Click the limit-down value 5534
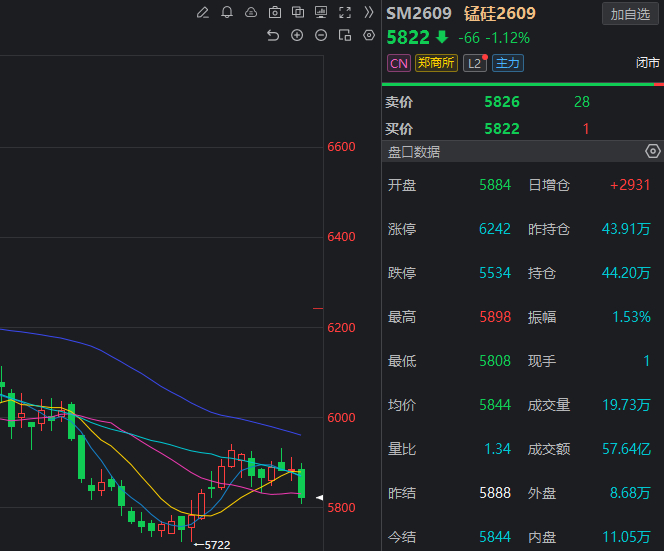Image resolution: width=664 pixels, height=551 pixels. (495, 273)
